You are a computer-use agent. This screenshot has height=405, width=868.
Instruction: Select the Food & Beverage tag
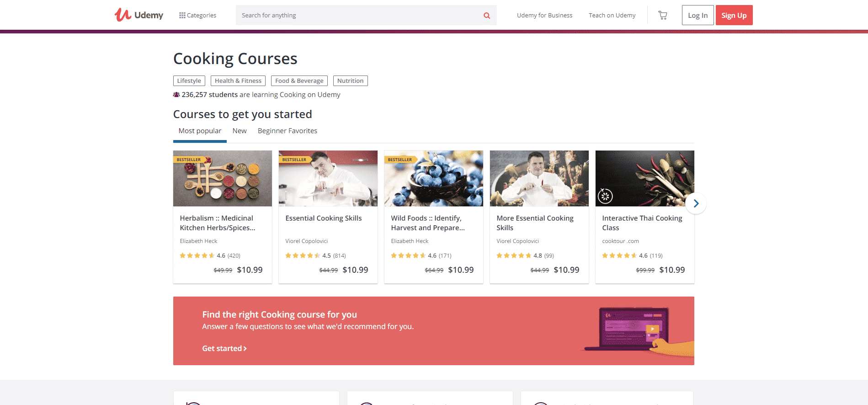(299, 81)
